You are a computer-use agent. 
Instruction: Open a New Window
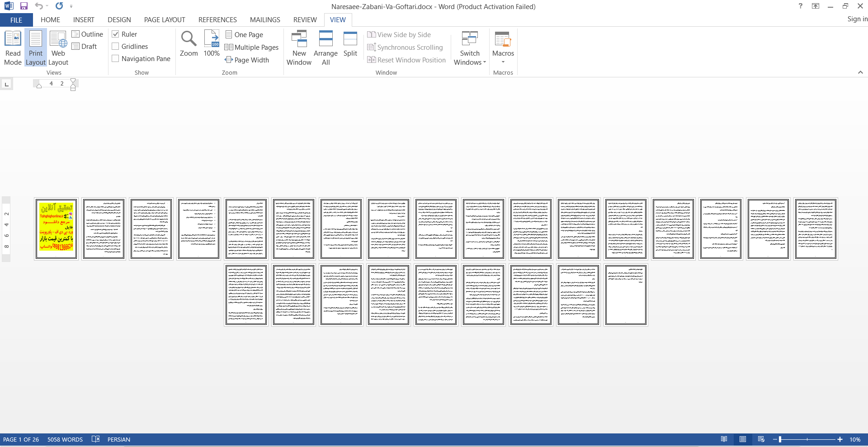click(299, 48)
